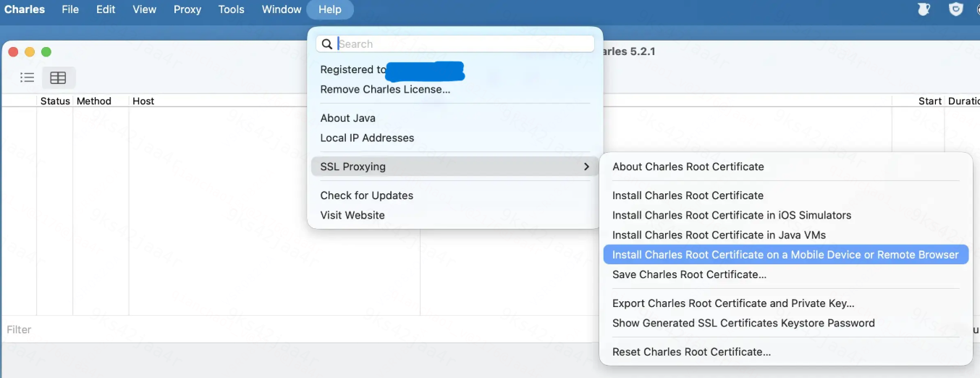Click the shield icon in menu bar

[x=956, y=9]
